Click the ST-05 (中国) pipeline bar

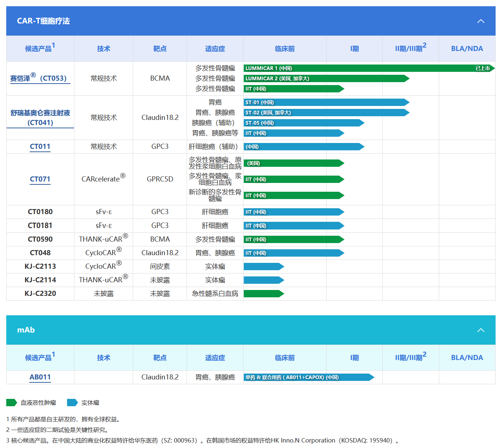click(x=303, y=123)
